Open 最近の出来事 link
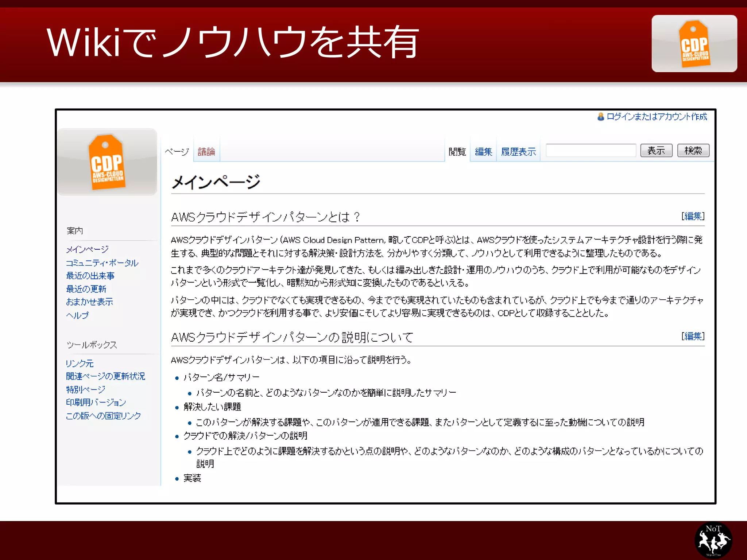This screenshot has height=560, width=747. [x=90, y=276]
